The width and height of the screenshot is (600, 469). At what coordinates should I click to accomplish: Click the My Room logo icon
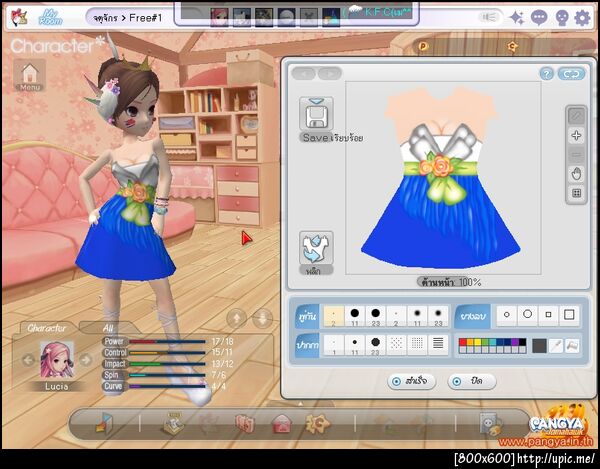[x=50, y=18]
